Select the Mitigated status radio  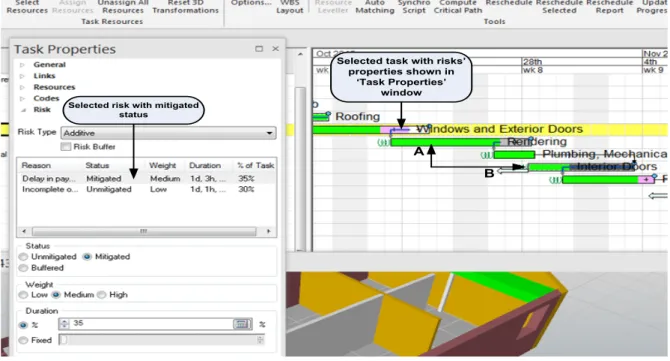click(87, 257)
